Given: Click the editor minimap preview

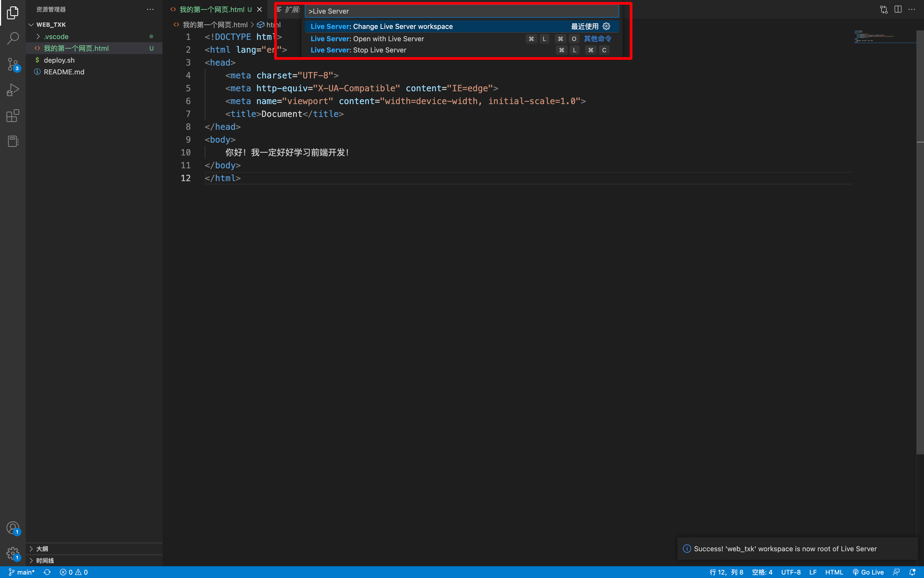Looking at the screenshot, I should pyautogui.click(x=885, y=37).
